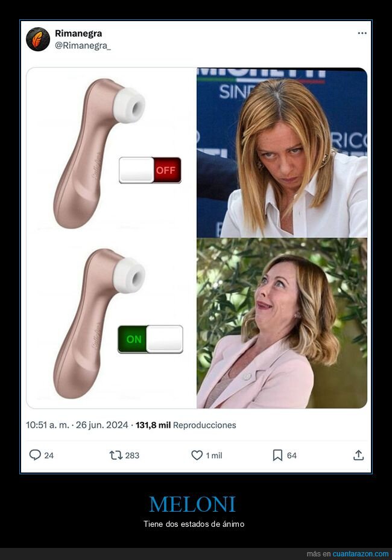Open the top left product image

pyautogui.click(x=112, y=153)
